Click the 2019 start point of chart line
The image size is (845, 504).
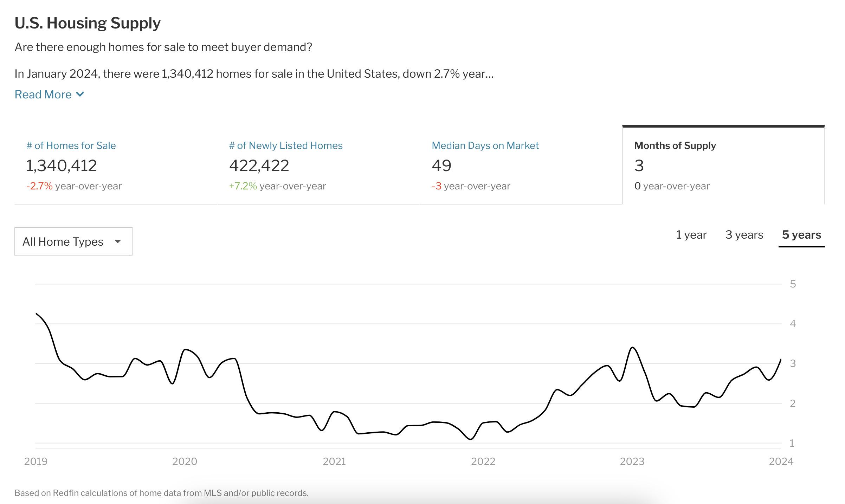click(x=37, y=314)
